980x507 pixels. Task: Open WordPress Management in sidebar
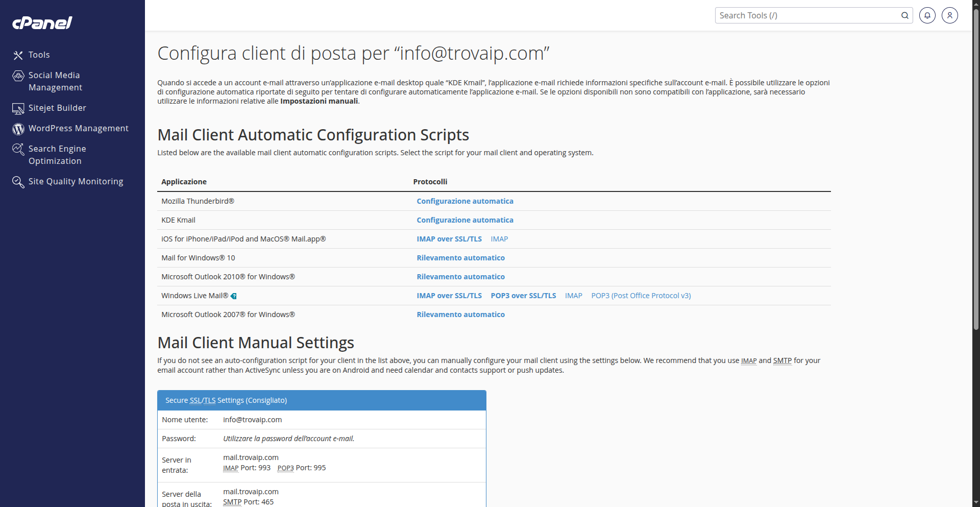[x=79, y=128]
